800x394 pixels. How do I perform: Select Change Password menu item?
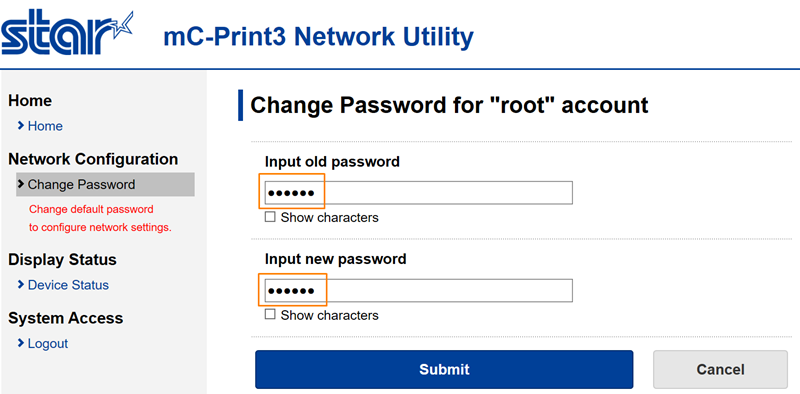point(105,184)
